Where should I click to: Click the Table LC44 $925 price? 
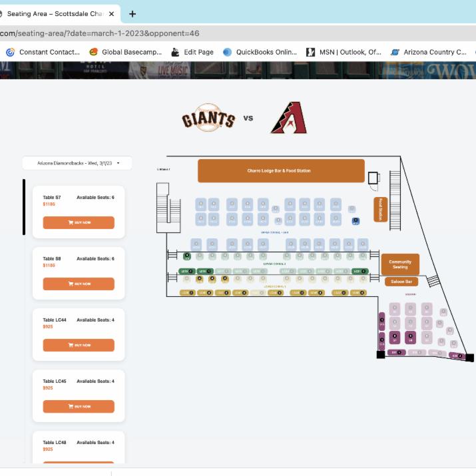pos(48,327)
